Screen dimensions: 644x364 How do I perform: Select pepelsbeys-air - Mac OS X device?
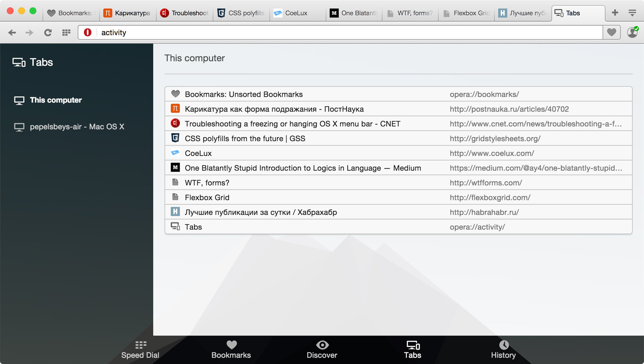(x=77, y=127)
